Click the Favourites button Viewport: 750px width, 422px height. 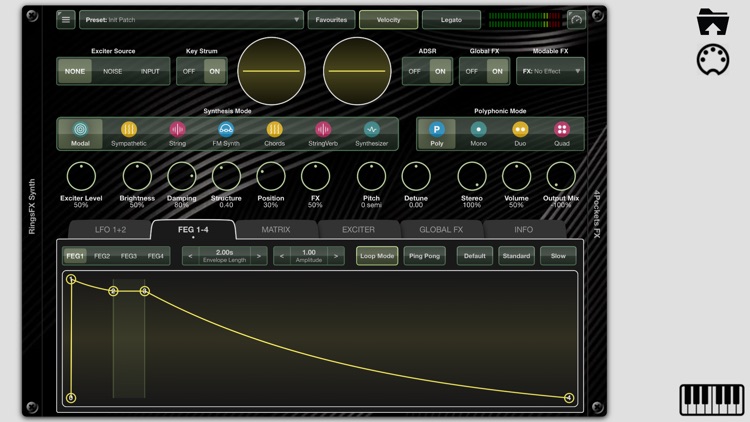(331, 19)
